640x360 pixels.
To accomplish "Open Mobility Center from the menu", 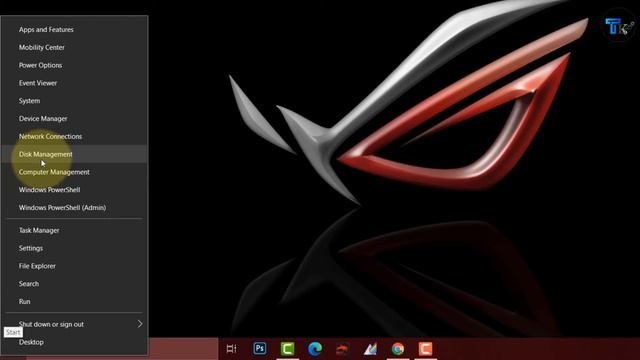I will [x=74, y=47].
